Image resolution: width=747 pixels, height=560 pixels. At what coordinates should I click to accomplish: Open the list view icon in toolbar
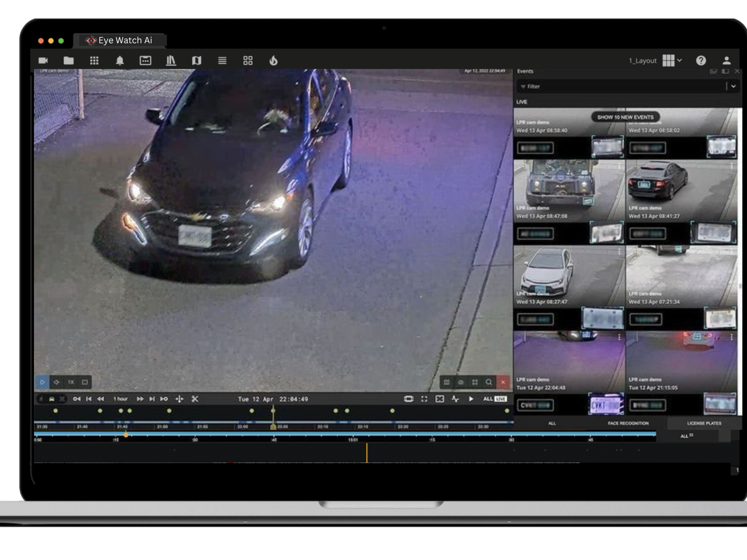click(x=222, y=61)
